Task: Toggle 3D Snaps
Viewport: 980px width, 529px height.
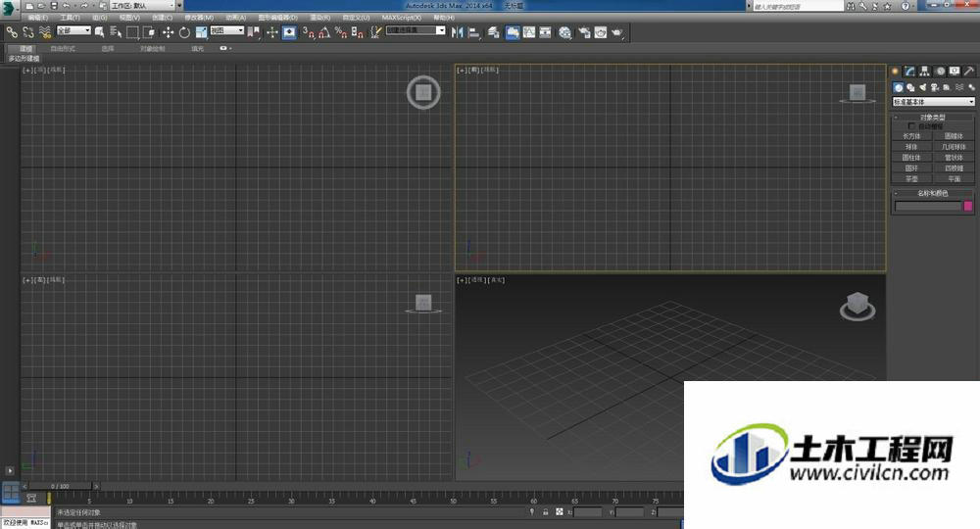Action: [x=308, y=32]
